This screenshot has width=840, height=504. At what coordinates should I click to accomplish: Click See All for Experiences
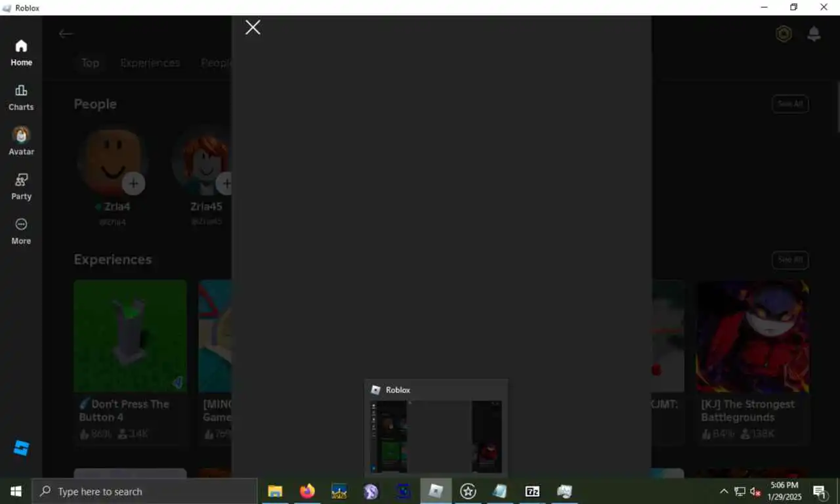(790, 260)
